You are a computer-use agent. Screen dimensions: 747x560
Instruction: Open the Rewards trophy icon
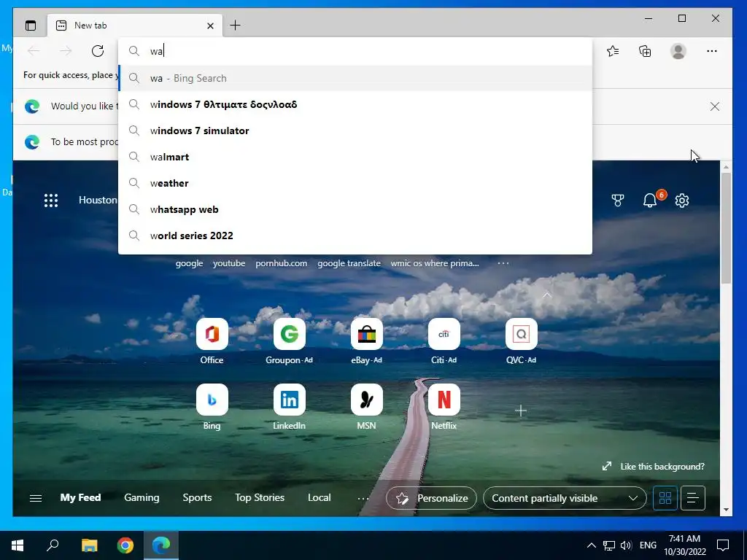click(618, 201)
